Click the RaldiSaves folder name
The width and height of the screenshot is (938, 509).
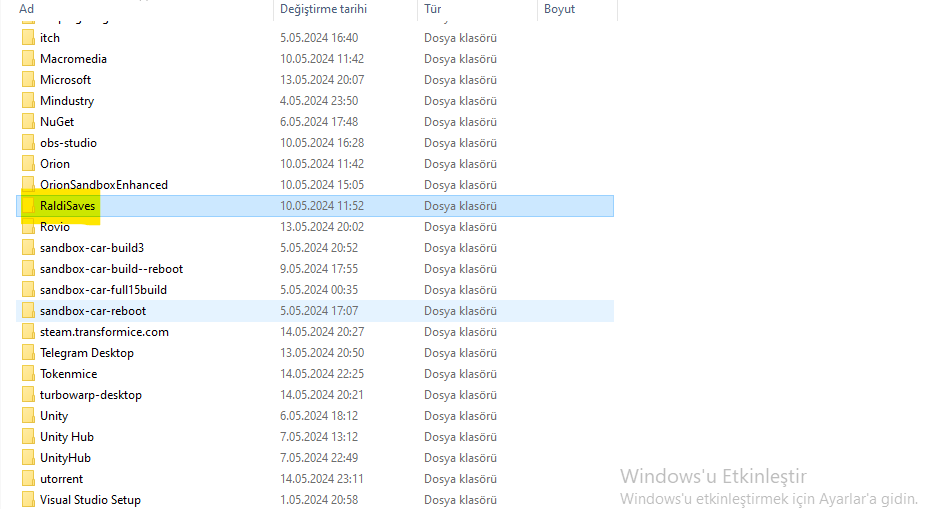click(x=67, y=206)
